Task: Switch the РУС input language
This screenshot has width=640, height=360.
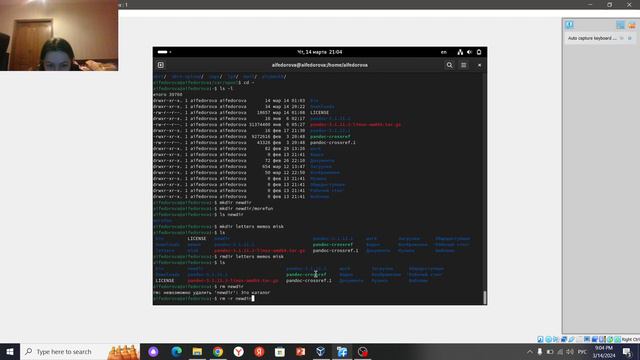Action: click(x=582, y=351)
